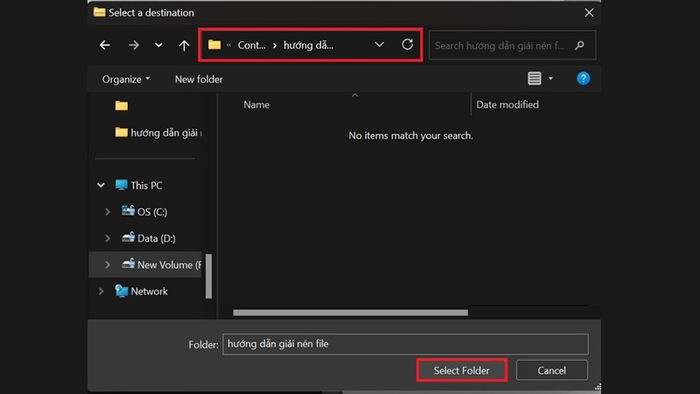
Task: Open the Organize menu
Action: [x=126, y=79]
